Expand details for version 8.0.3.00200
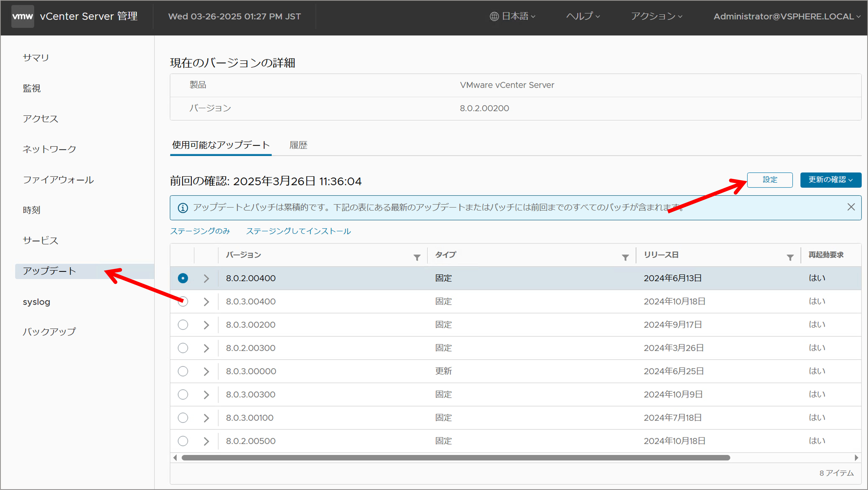This screenshot has width=868, height=490. (207, 325)
